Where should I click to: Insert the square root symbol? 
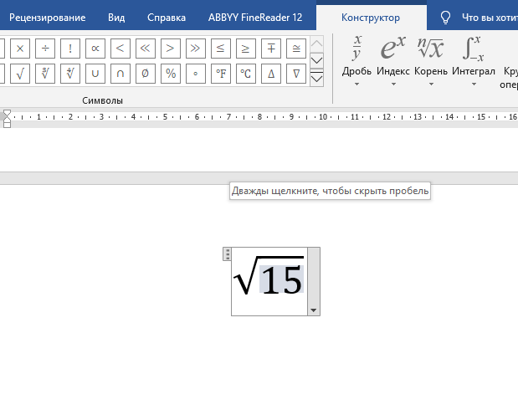[20, 74]
